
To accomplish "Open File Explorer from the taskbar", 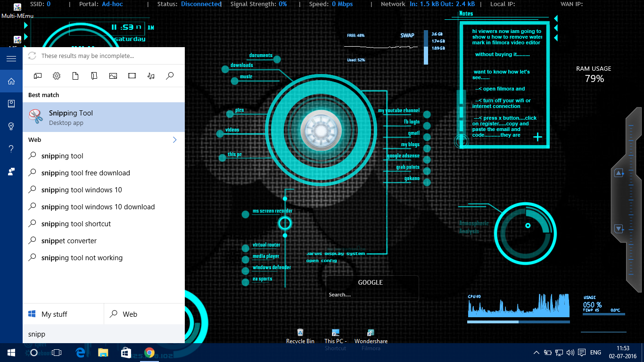I will click(103, 353).
